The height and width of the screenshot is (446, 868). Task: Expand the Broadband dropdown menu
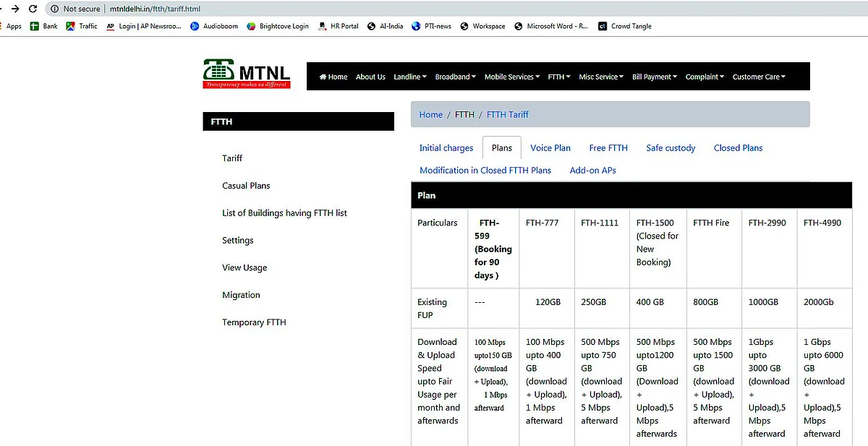[x=456, y=77]
